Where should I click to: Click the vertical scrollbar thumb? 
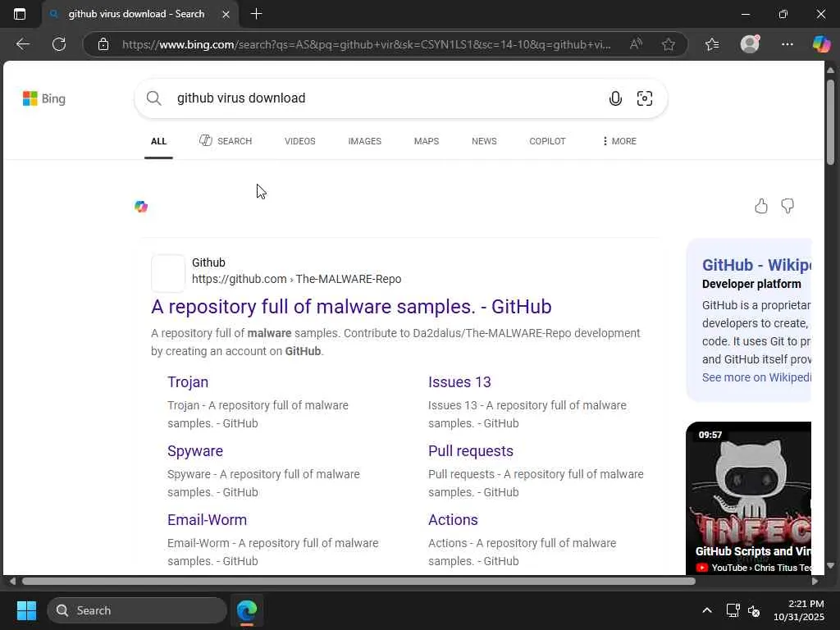click(x=830, y=122)
